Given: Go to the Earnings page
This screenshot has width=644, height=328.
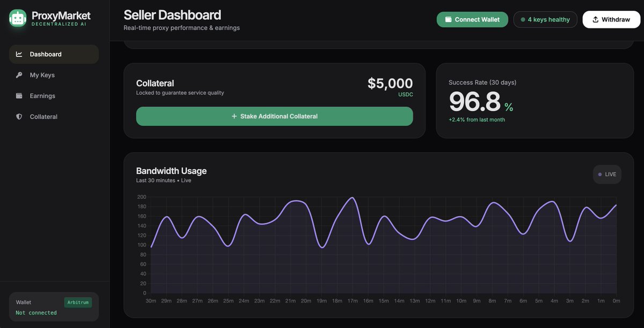Looking at the screenshot, I should [54, 96].
